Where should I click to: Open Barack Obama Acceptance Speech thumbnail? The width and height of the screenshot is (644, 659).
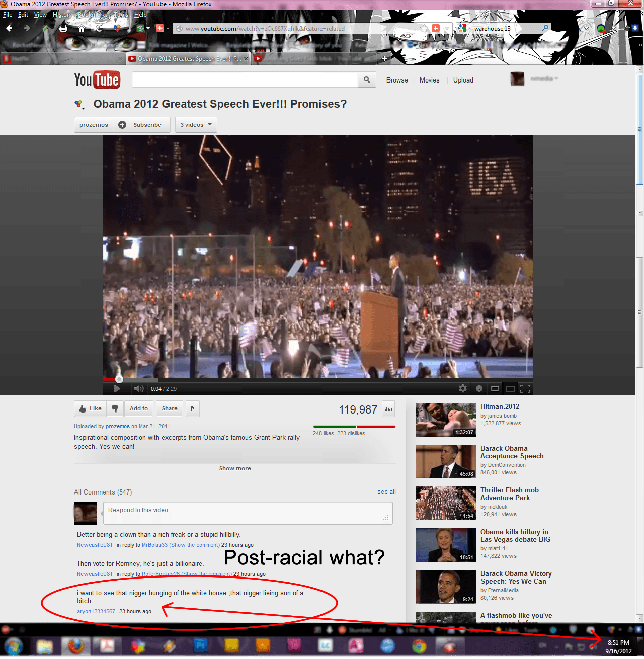(x=446, y=461)
